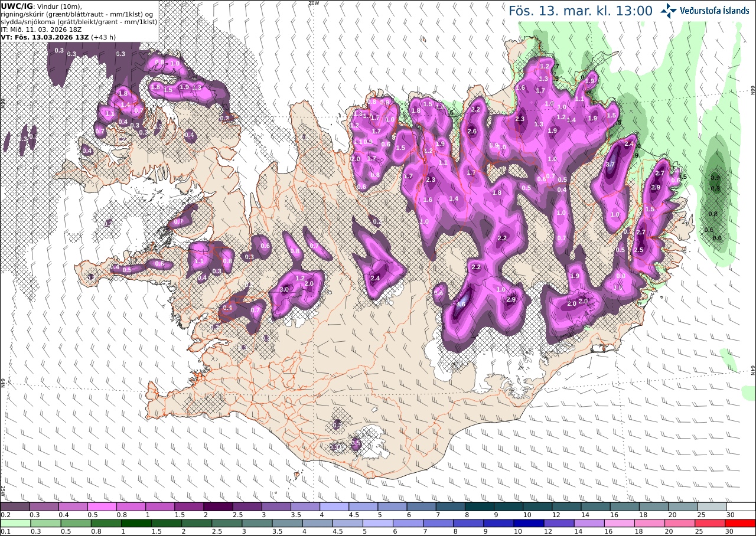The image size is (756, 536).
Task: Click the Veðurstofa Íslands name text
Action: (715, 10)
